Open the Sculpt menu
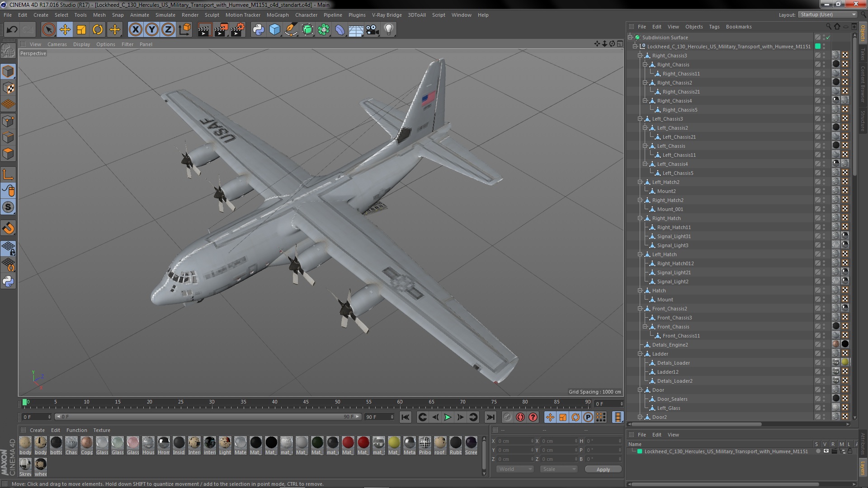This screenshot has width=868, height=488. [x=212, y=15]
